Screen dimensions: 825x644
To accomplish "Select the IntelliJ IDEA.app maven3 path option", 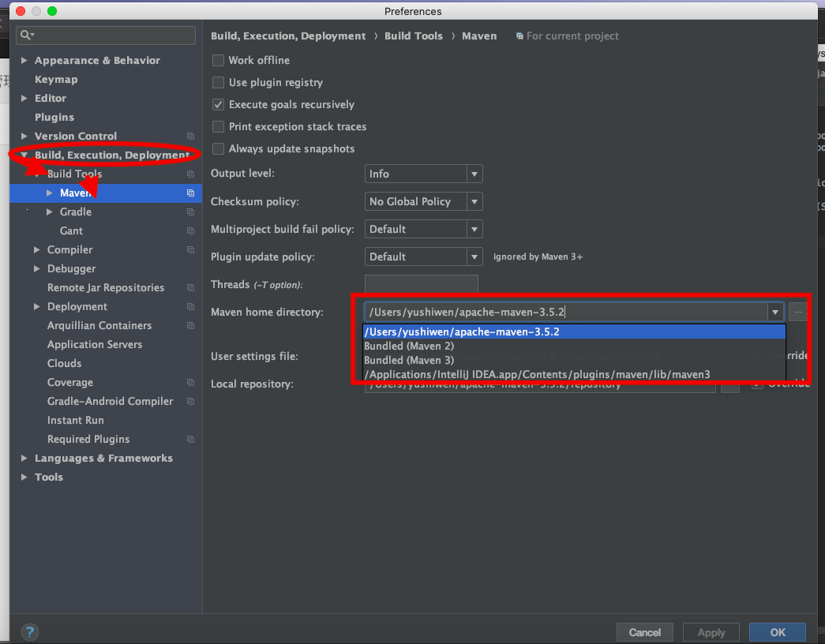I will pos(574,375).
